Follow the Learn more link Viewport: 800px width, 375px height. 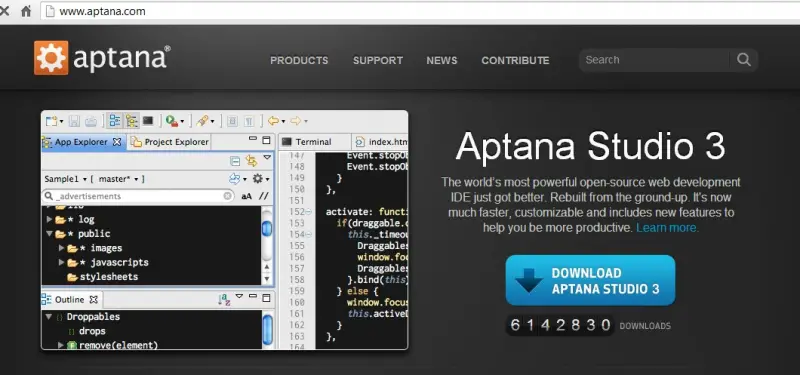[667, 228]
